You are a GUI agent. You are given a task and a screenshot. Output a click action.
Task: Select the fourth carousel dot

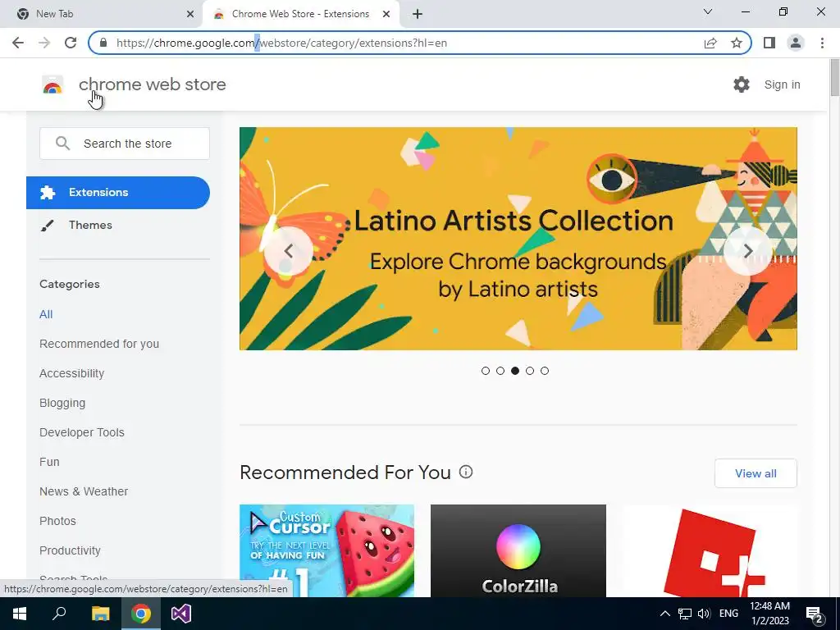click(x=530, y=371)
